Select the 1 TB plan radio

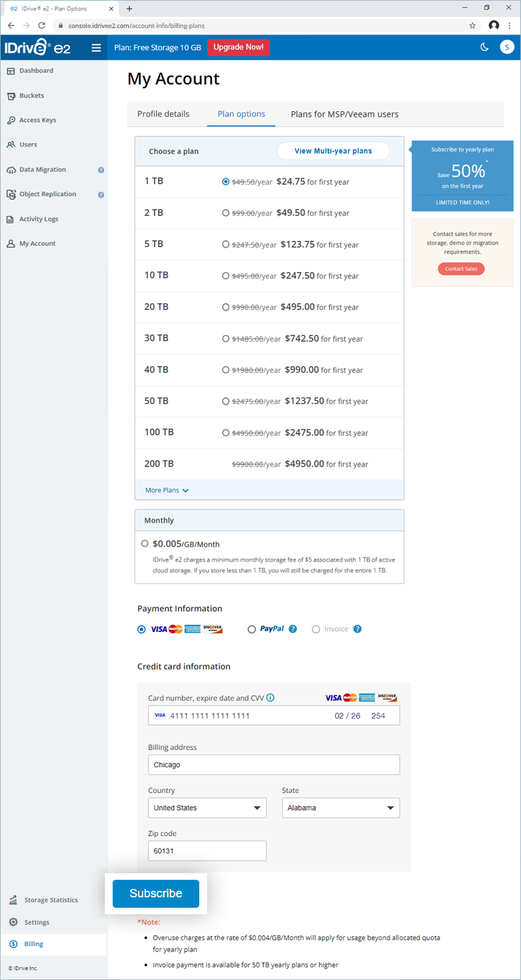[226, 182]
